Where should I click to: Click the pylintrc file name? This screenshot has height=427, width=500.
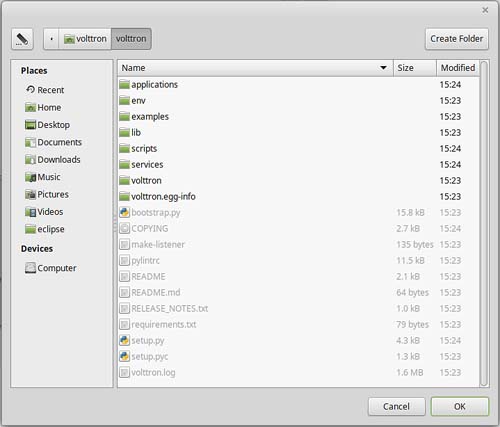(x=146, y=260)
